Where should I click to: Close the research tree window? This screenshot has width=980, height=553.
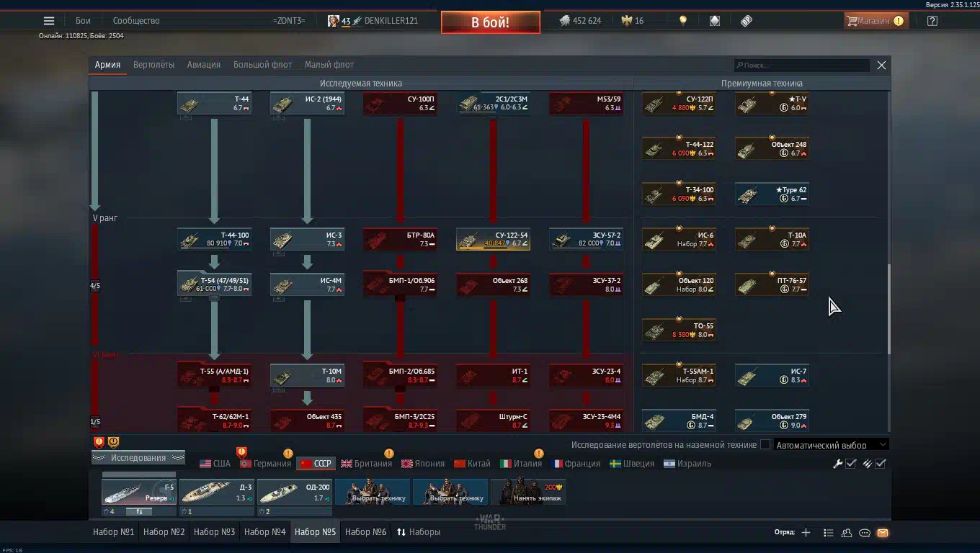pyautogui.click(x=881, y=66)
